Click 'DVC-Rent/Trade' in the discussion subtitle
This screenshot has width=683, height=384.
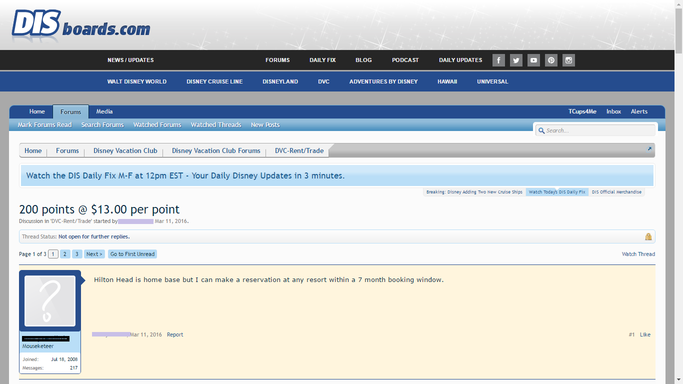(71, 221)
